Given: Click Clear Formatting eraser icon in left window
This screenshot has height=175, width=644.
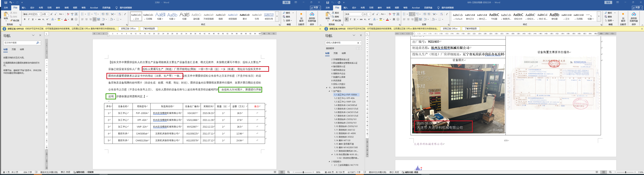Looking at the screenshot, I should click(68, 14).
